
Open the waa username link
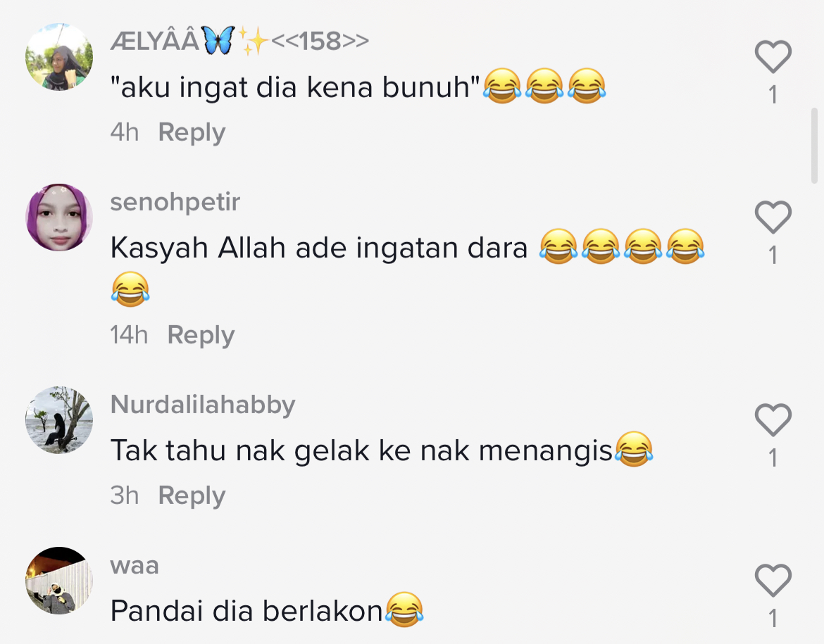tap(135, 566)
